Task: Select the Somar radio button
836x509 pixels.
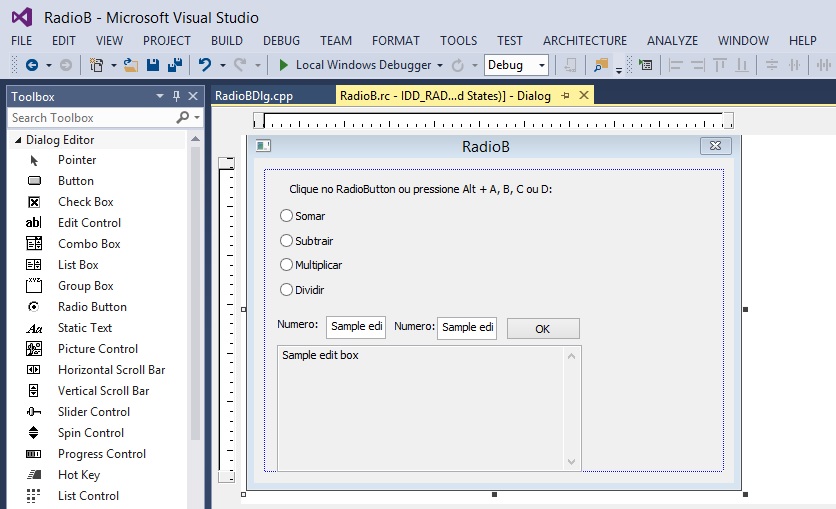Action: point(286,216)
